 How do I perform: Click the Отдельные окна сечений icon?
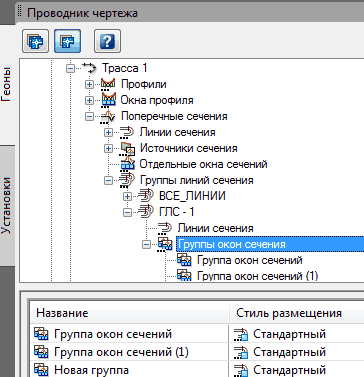coord(127,164)
